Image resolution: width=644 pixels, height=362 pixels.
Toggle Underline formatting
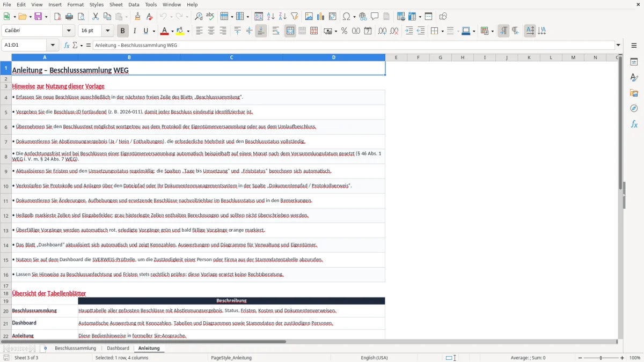coord(145,31)
